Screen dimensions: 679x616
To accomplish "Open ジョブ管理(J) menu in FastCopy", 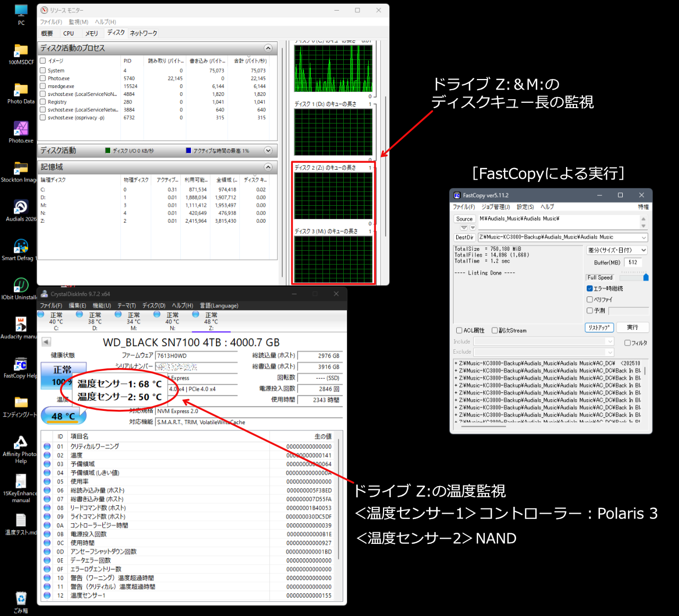I will click(x=496, y=207).
